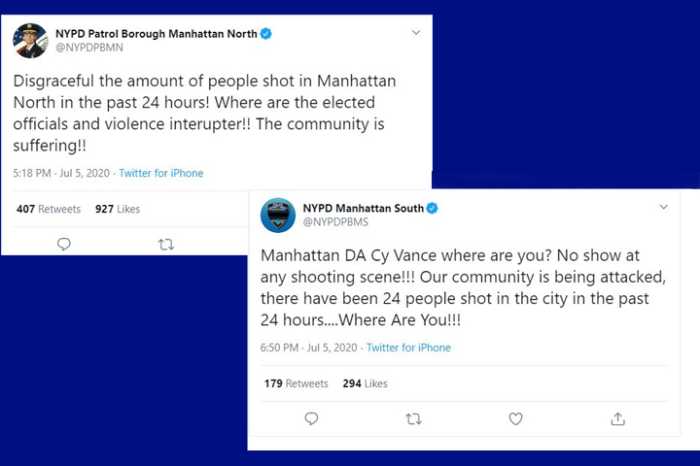The width and height of the screenshot is (700, 466).
Task: Like the Manhattan South tweet
Action: tap(515, 419)
